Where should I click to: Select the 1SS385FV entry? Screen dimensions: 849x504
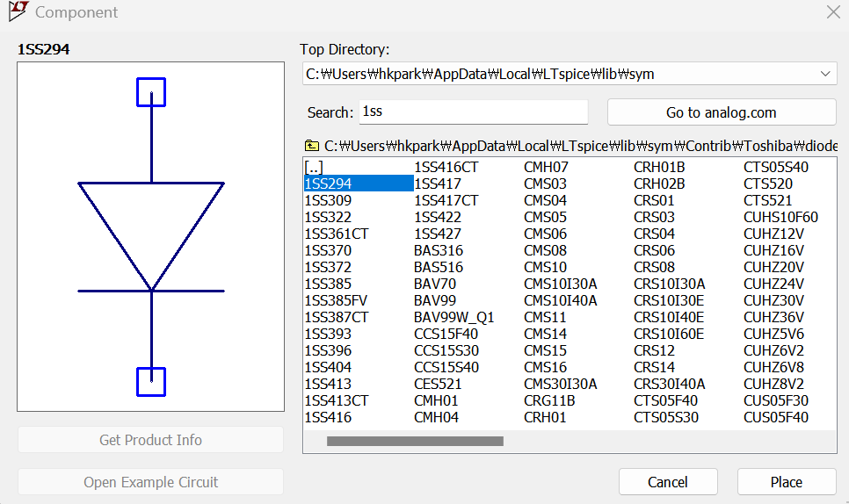[336, 300]
